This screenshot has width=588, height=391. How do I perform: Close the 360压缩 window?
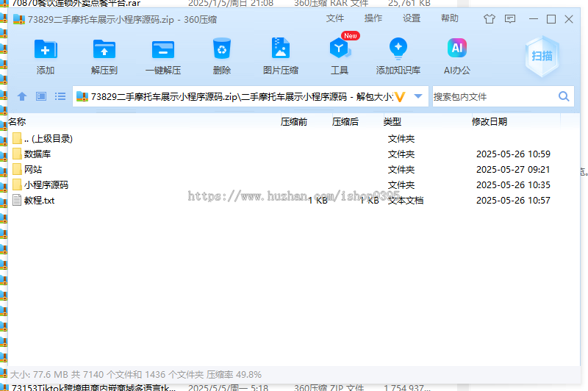pos(568,19)
